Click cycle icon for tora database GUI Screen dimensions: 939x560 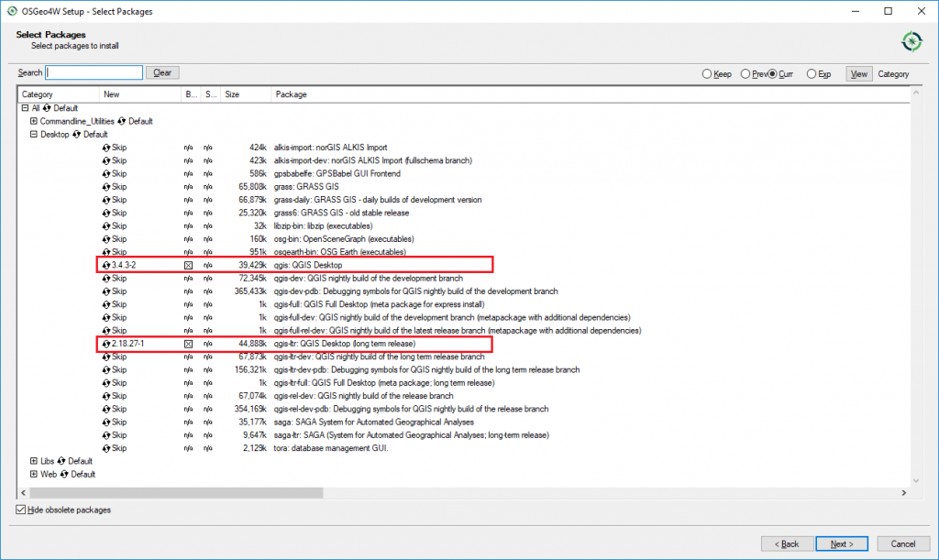(106, 449)
